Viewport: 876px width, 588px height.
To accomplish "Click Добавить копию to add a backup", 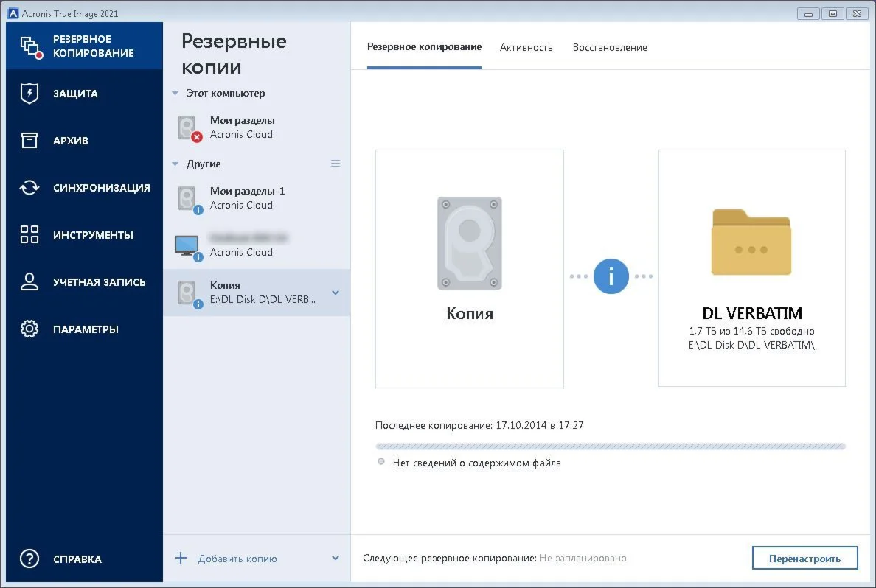I will pos(237,559).
